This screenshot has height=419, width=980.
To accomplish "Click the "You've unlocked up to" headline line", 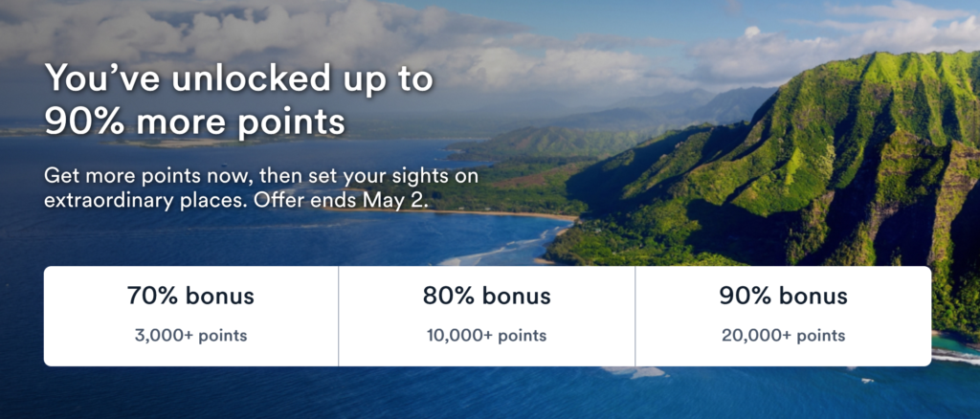I will 239,80.
